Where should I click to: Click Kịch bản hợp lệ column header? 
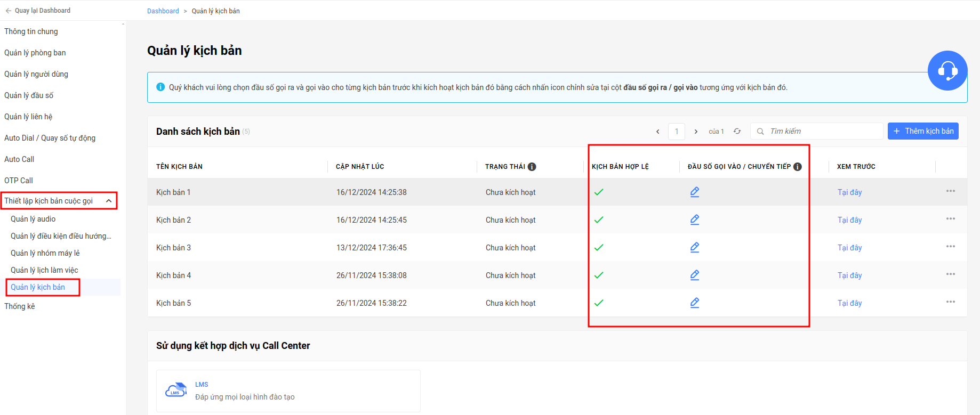coord(620,167)
